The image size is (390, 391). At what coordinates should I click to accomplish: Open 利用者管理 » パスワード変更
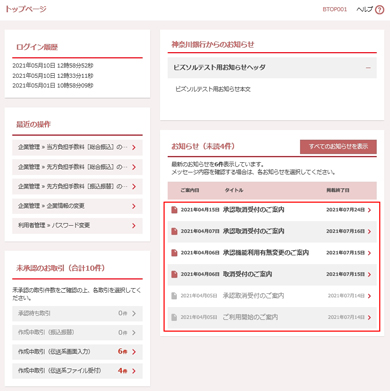click(77, 226)
